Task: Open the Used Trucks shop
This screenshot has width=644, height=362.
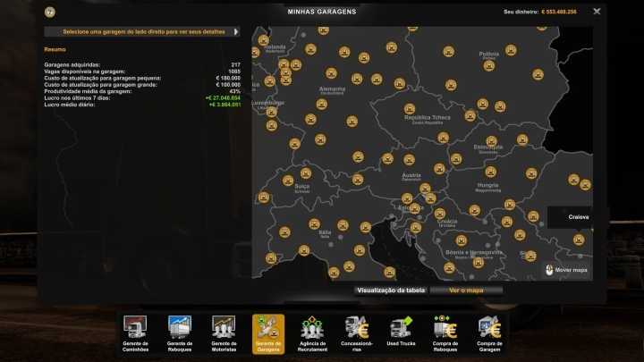Action: click(x=401, y=332)
